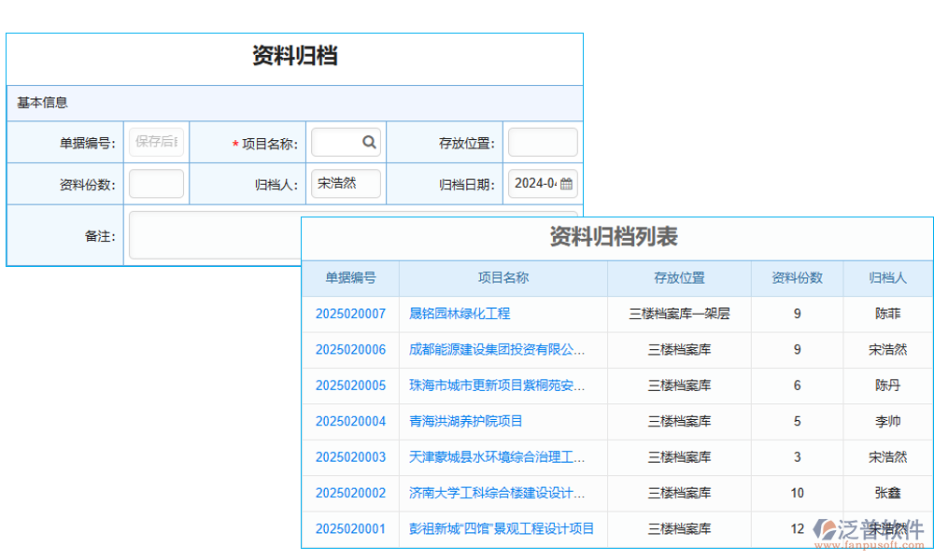
Task: Focus the 存放位置 input field
Action: coord(543,142)
